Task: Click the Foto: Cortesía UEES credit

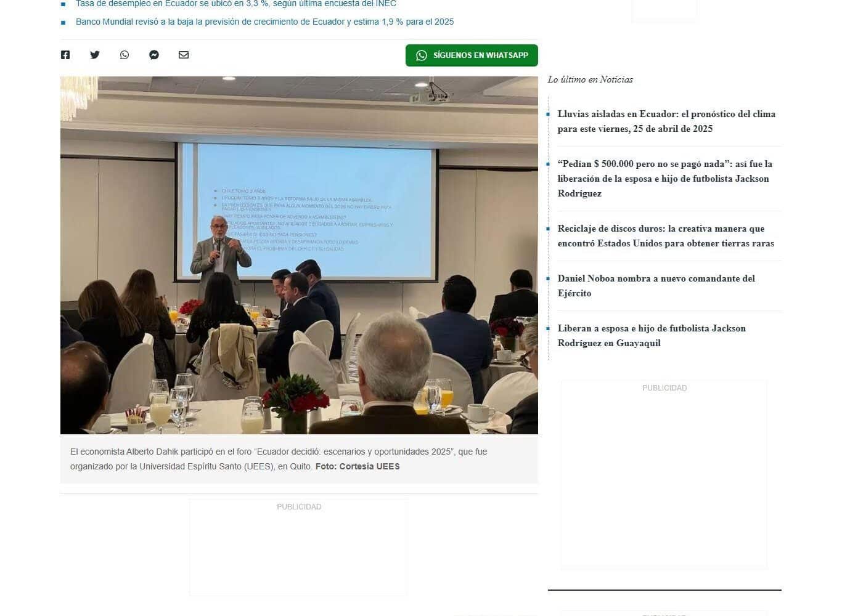Action: (358, 466)
